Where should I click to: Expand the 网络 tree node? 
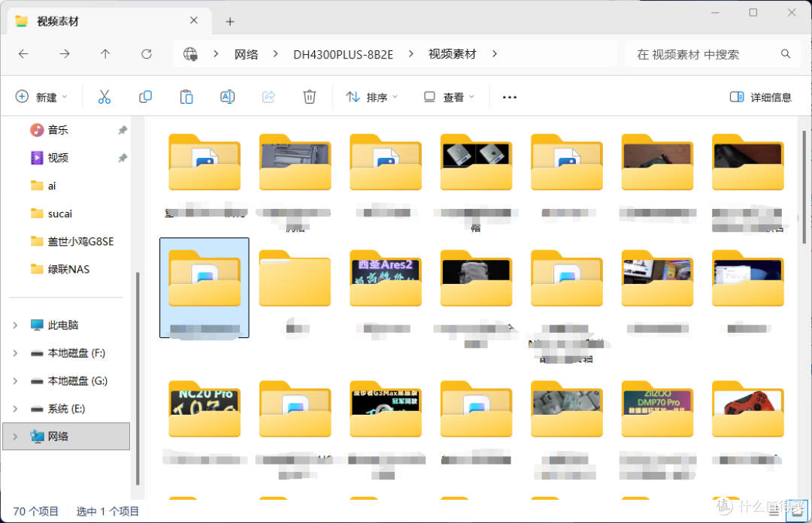tap(15, 437)
